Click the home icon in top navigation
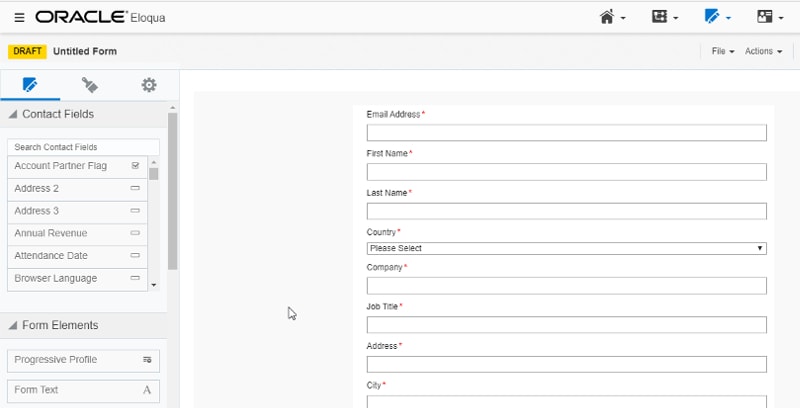 coord(607,17)
